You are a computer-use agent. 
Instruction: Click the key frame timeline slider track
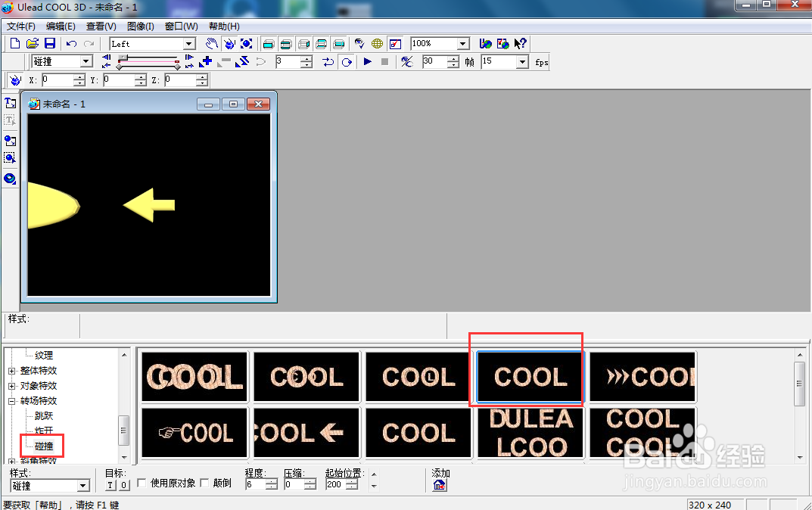[x=148, y=62]
